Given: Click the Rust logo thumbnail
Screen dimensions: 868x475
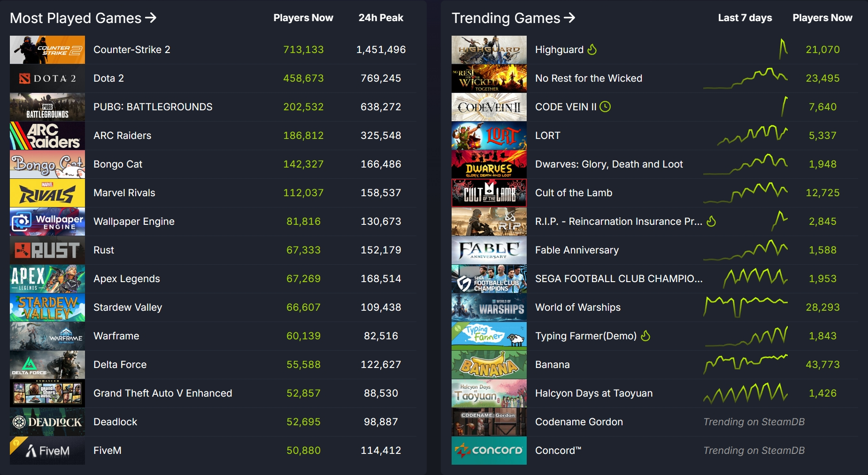Looking at the screenshot, I should (47, 250).
